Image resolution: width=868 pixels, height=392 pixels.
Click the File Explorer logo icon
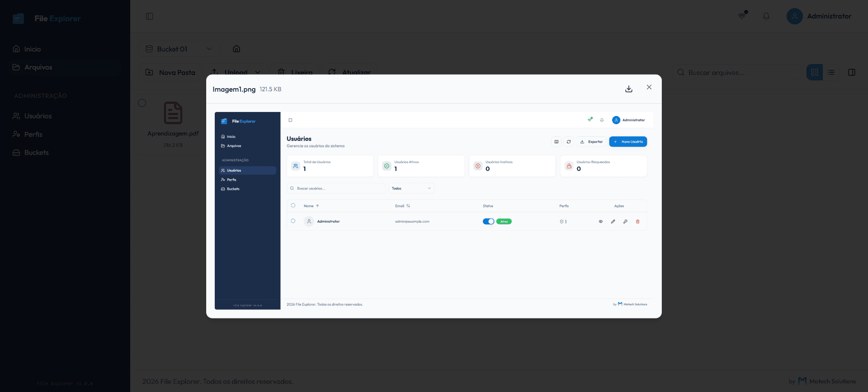[19, 19]
